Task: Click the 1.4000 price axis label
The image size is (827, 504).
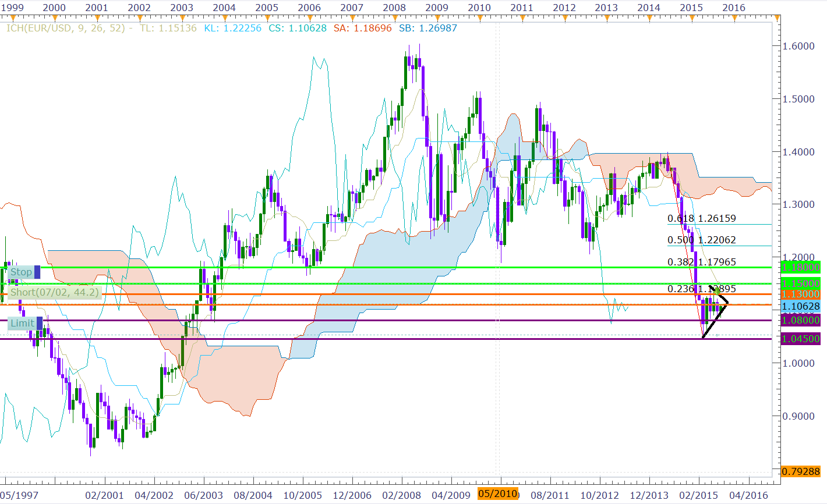Action: [798, 152]
